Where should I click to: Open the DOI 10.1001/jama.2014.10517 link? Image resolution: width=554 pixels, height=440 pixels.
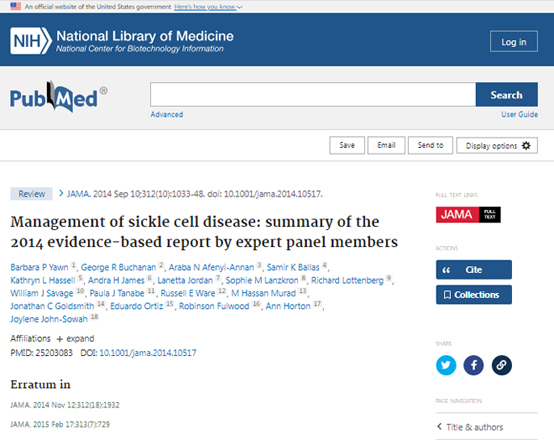pos(148,353)
